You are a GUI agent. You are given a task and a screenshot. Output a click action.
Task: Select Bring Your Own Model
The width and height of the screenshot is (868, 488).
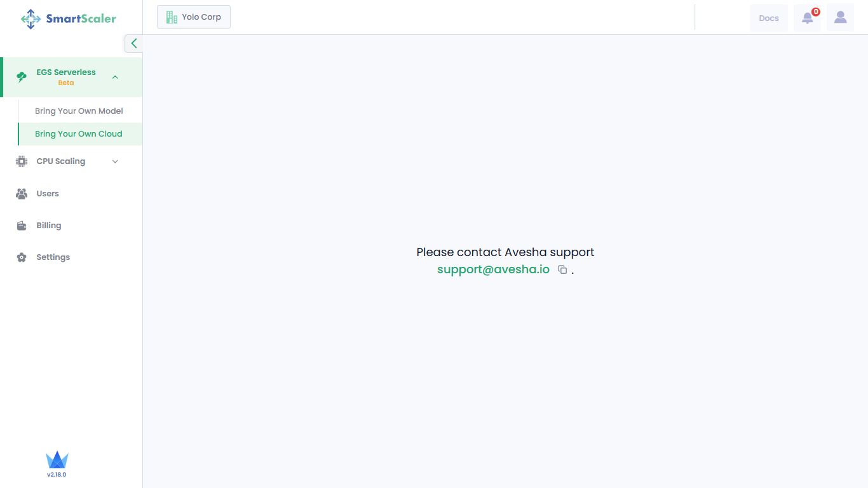79,111
